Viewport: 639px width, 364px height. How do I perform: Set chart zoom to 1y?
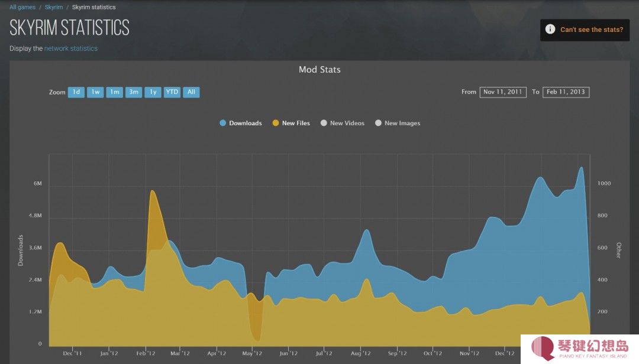pyautogui.click(x=153, y=92)
